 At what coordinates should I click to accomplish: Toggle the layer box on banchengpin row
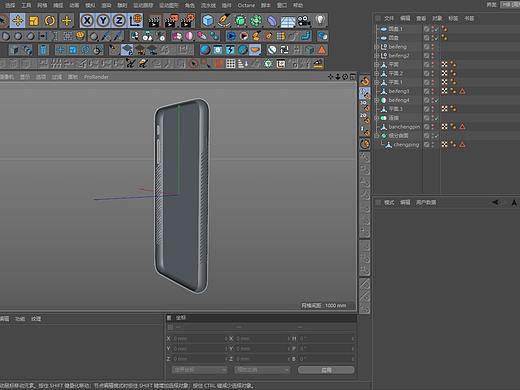[426, 127]
